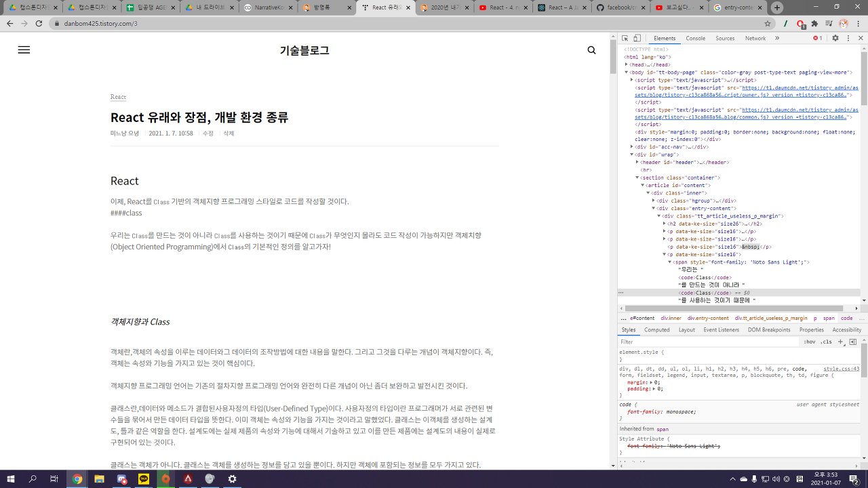
Task: Open File Explorer from taskbar
Action: tap(100, 479)
